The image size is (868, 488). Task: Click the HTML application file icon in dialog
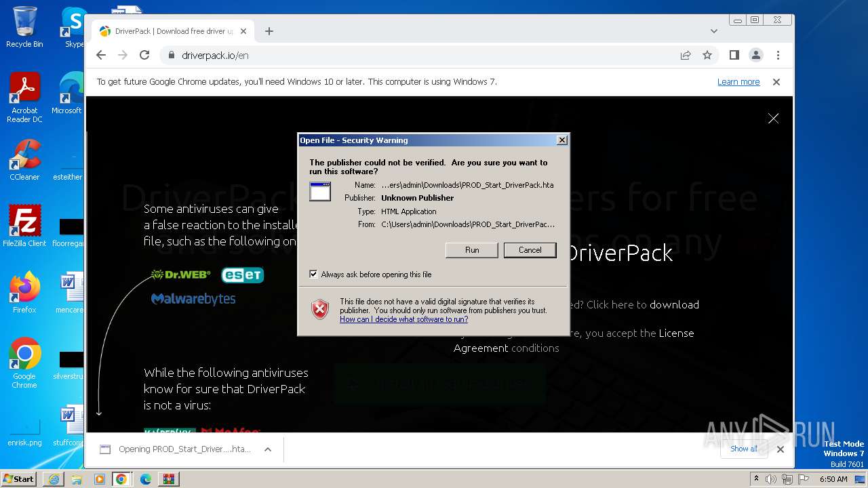[x=320, y=192]
